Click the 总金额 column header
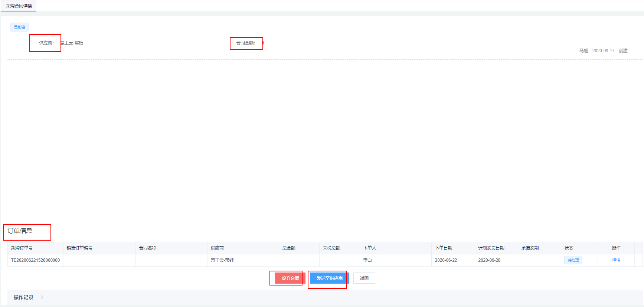 click(x=289, y=248)
